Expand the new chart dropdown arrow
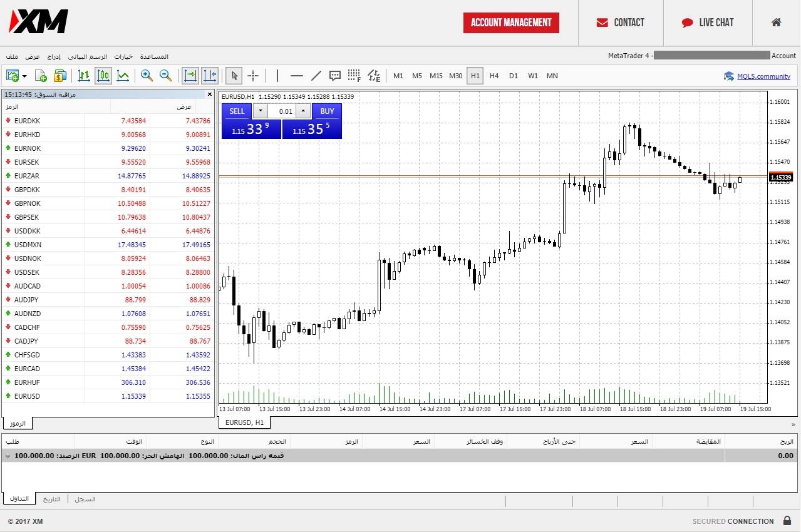801x532 pixels. click(24, 76)
